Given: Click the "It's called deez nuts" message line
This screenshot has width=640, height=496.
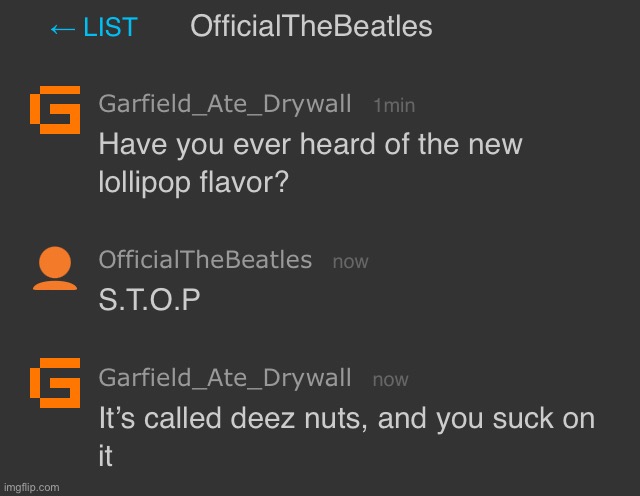Looking at the screenshot, I should 346,418.
